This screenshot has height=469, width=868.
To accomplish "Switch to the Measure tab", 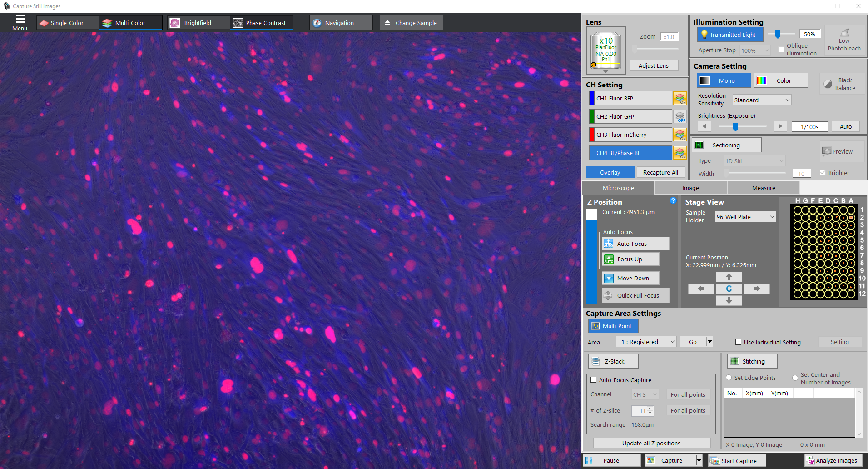I will point(764,188).
